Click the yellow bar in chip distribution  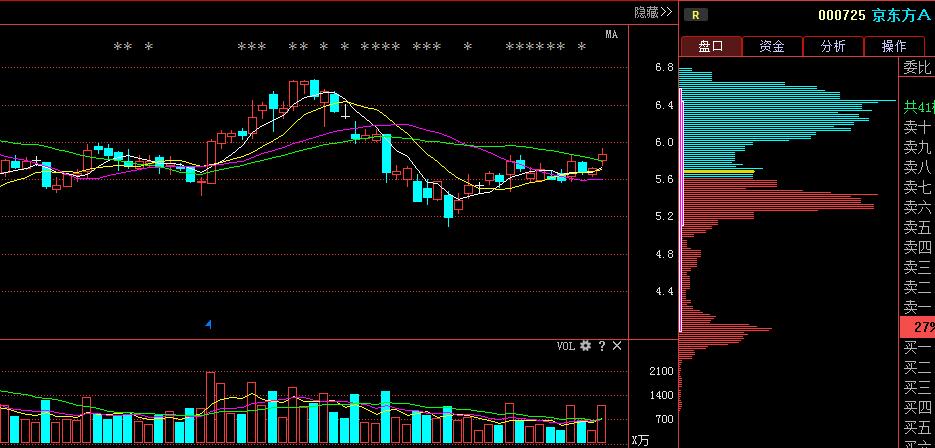[717, 173]
